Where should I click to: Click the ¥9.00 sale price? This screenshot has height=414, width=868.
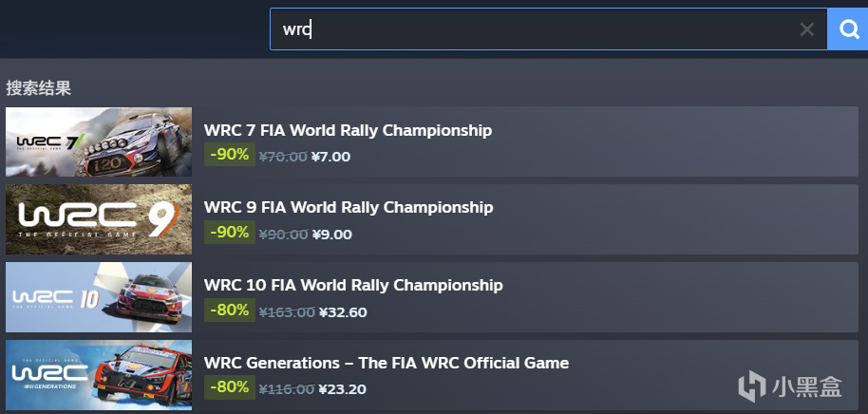tap(332, 235)
